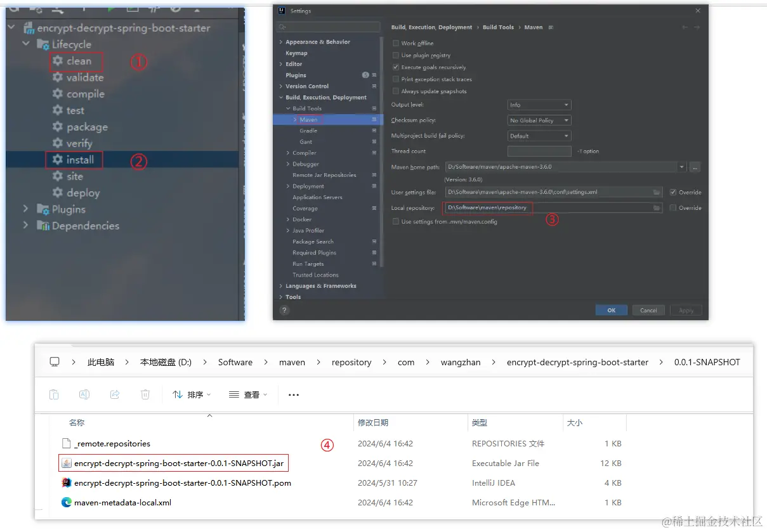The image size is (767, 532).
Task: Click the gear icon next to package
Action: (x=58, y=127)
